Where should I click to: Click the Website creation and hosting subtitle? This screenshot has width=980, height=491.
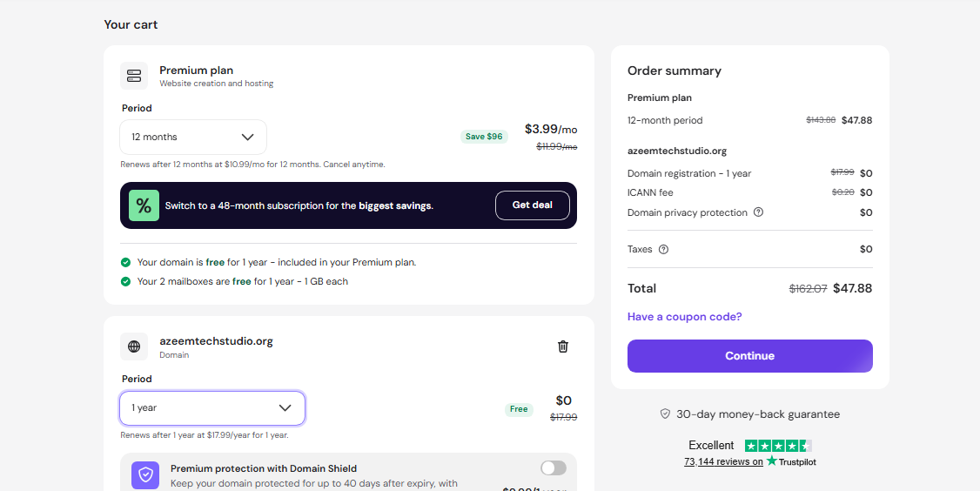[x=216, y=84]
